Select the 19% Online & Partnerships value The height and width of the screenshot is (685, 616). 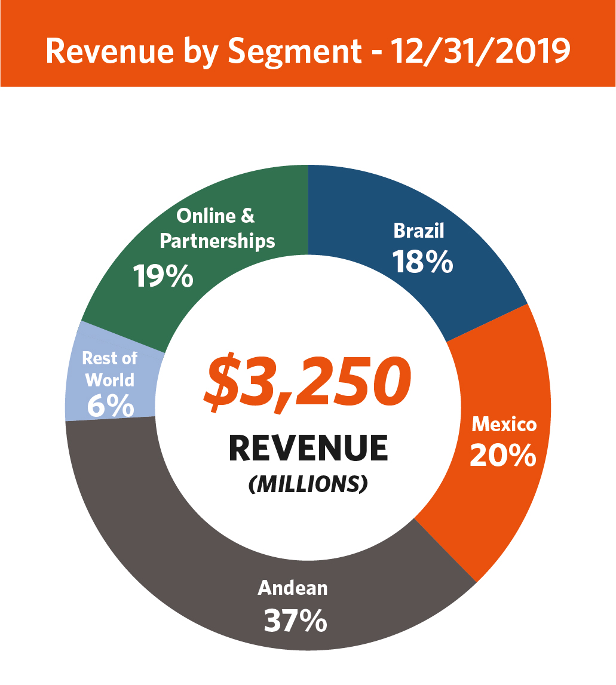[x=163, y=276]
